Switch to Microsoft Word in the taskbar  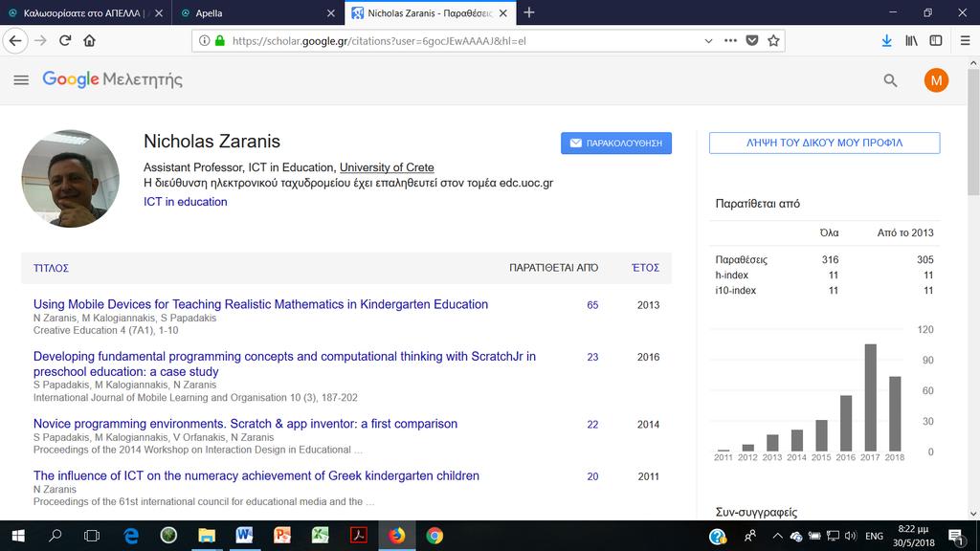click(244, 536)
